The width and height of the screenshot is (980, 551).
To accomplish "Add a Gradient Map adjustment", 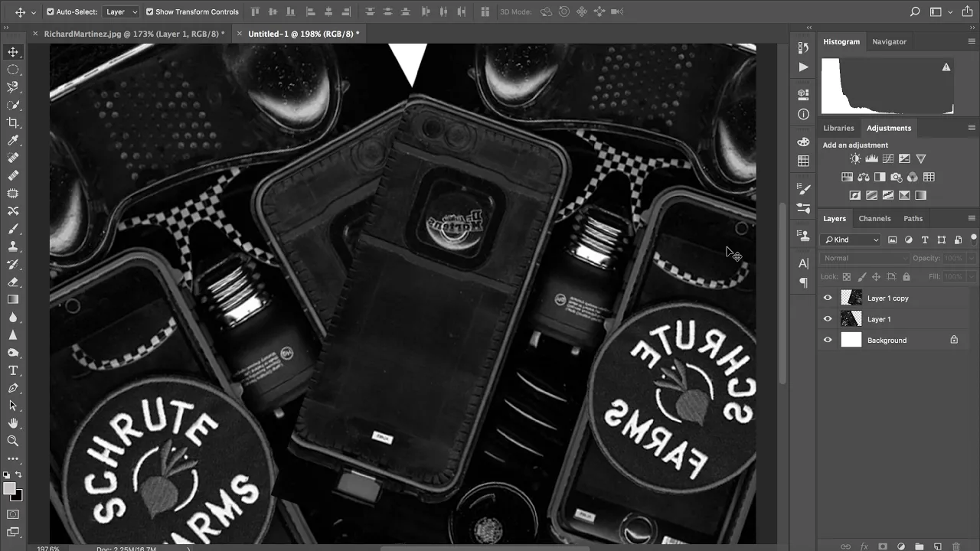I will (x=920, y=195).
